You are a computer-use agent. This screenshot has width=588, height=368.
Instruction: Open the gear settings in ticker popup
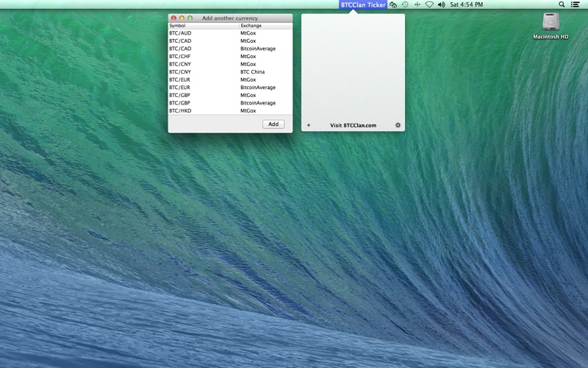pos(398,125)
